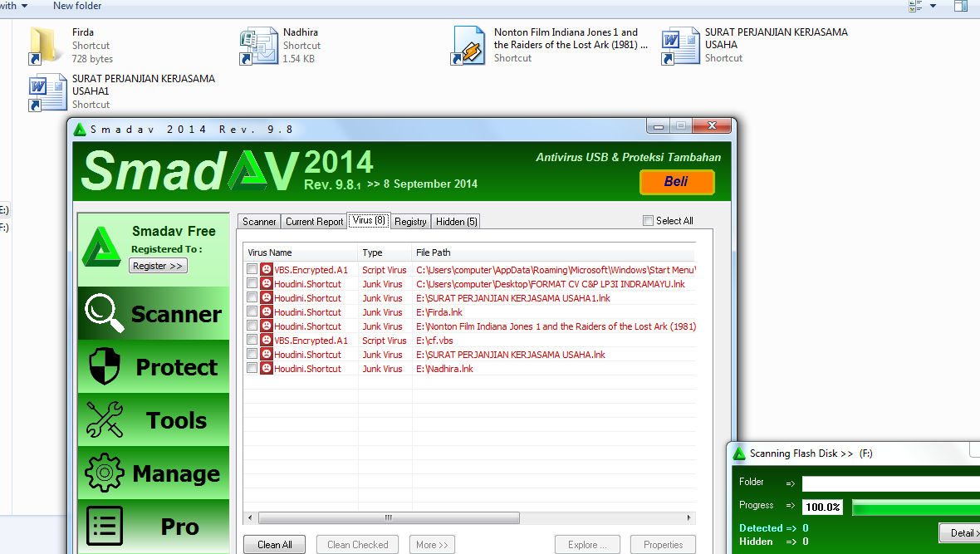Open the Tools wrench icon
The width and height of the screenshot is (980, 554).
(x=105, y=419)
